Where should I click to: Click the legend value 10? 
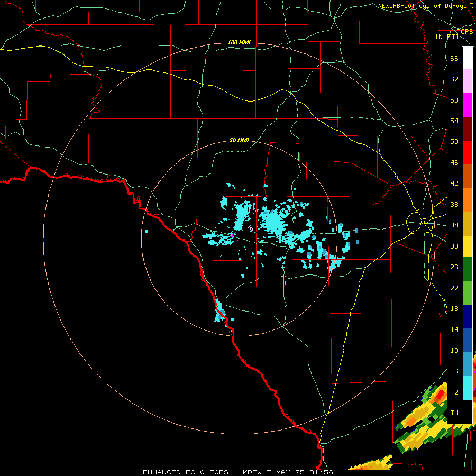[x=454, y=351]
